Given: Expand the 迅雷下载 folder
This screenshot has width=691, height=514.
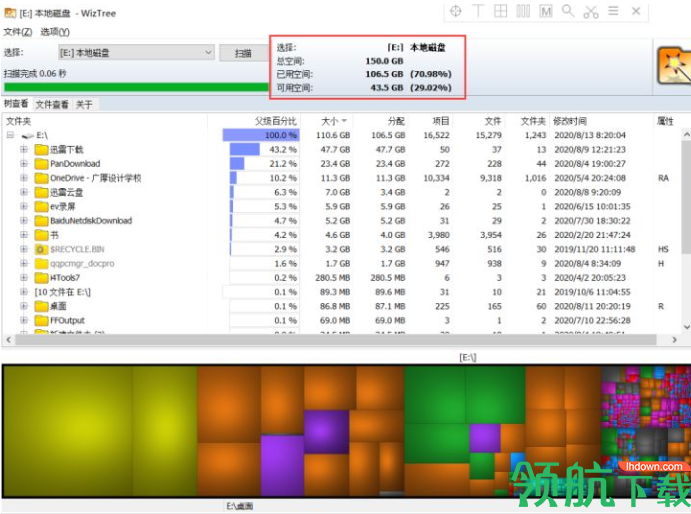Looking at the screenshot, I should (x=24, y=149).
